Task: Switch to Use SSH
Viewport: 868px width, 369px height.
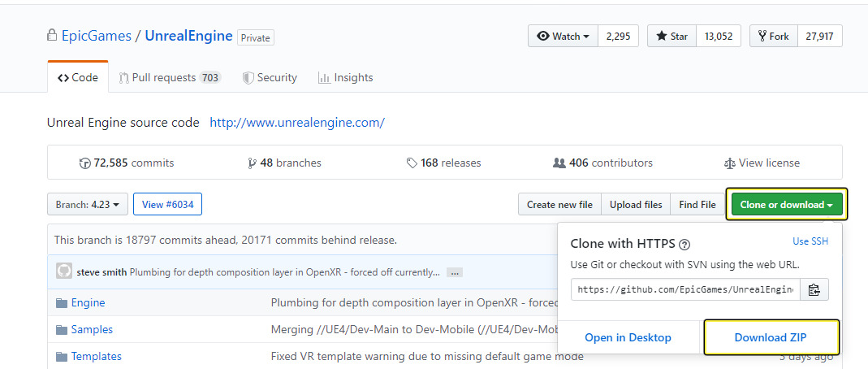Action: [810, 241]
